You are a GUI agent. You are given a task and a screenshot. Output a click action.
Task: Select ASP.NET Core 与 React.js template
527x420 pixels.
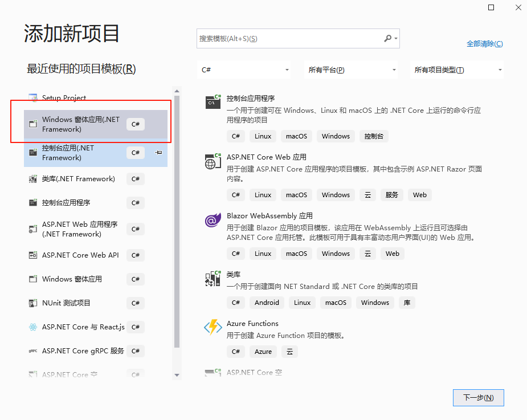click(x=96, y=327)
